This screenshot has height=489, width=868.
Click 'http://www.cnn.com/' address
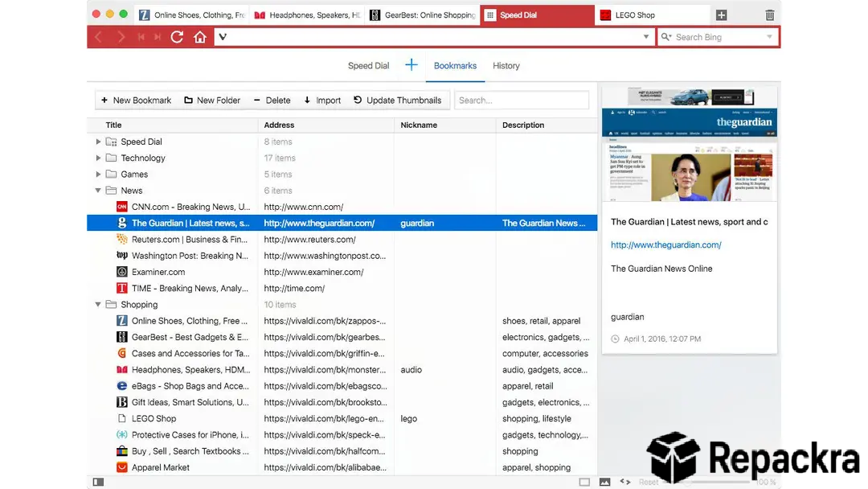[x=303, y=208]
